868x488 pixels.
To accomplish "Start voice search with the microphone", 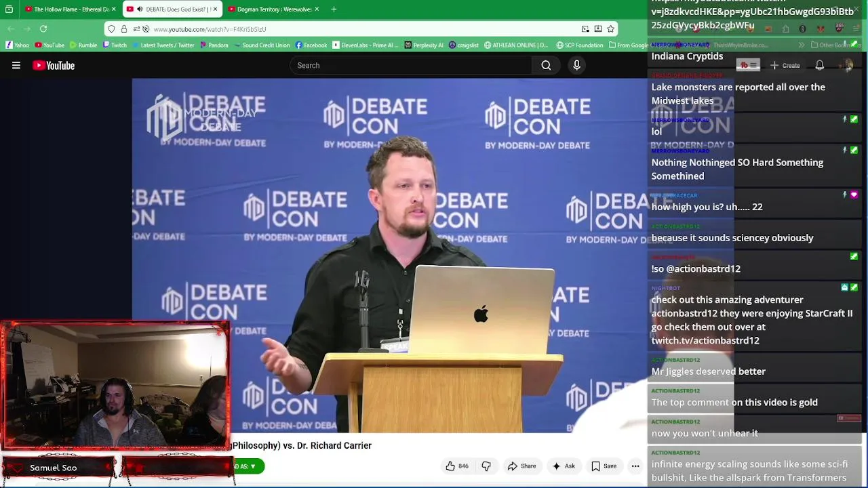I will [x=576, y=66].
